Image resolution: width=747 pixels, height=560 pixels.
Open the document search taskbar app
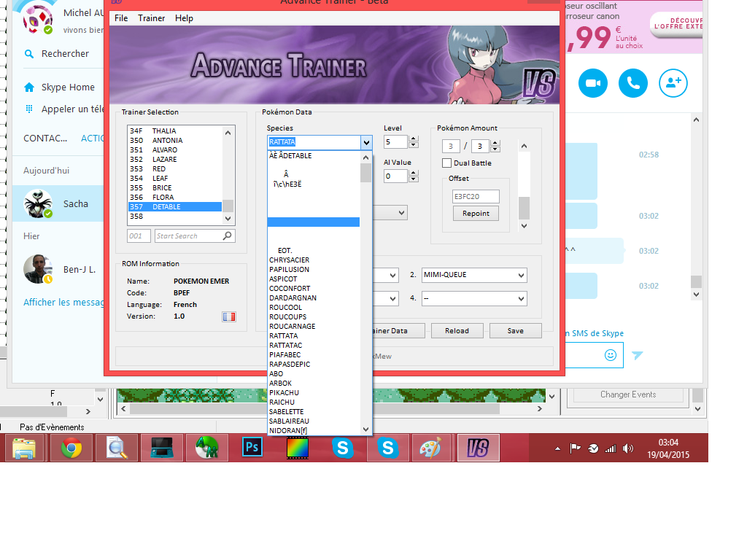coord(117,448)
